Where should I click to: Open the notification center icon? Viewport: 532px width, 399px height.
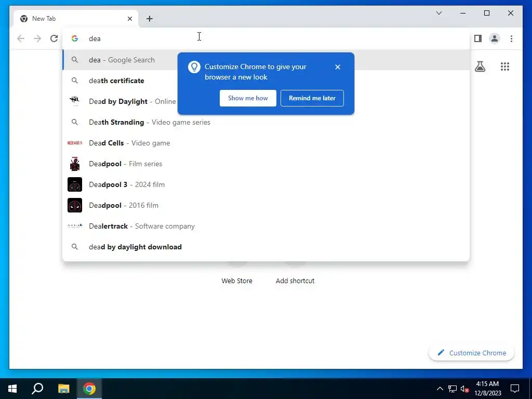tap(515, 389)
